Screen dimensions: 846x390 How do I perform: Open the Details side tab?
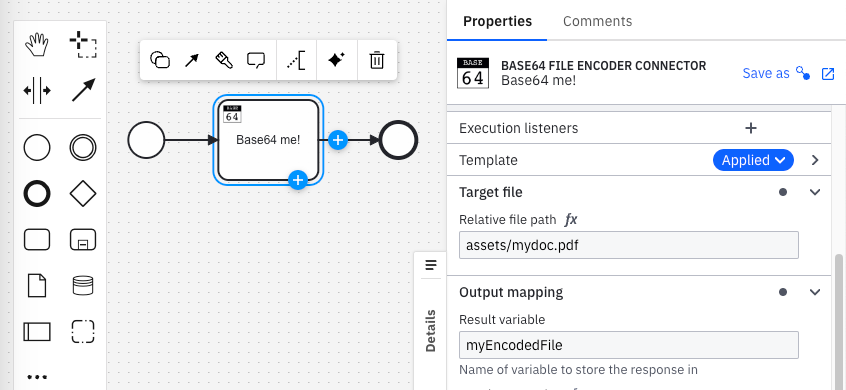click(431, 330)
